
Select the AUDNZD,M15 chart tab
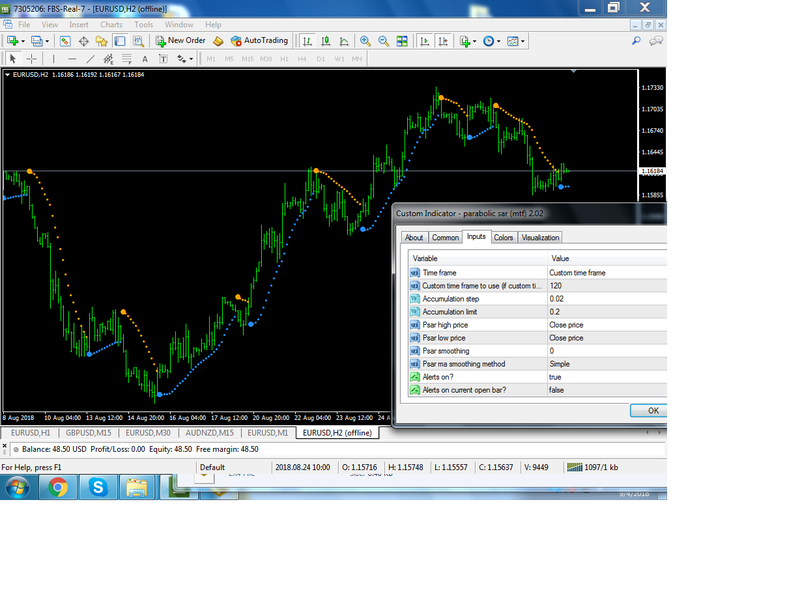[209, 433]
